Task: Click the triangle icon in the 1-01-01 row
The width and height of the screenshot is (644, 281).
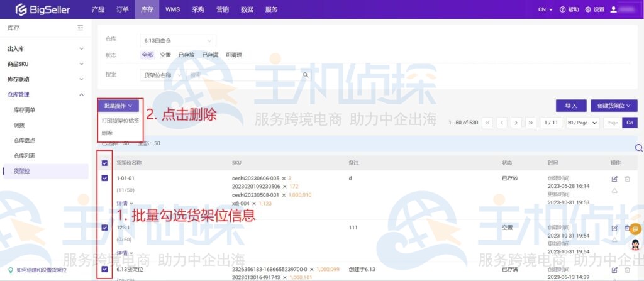Action: pos(614,190)
